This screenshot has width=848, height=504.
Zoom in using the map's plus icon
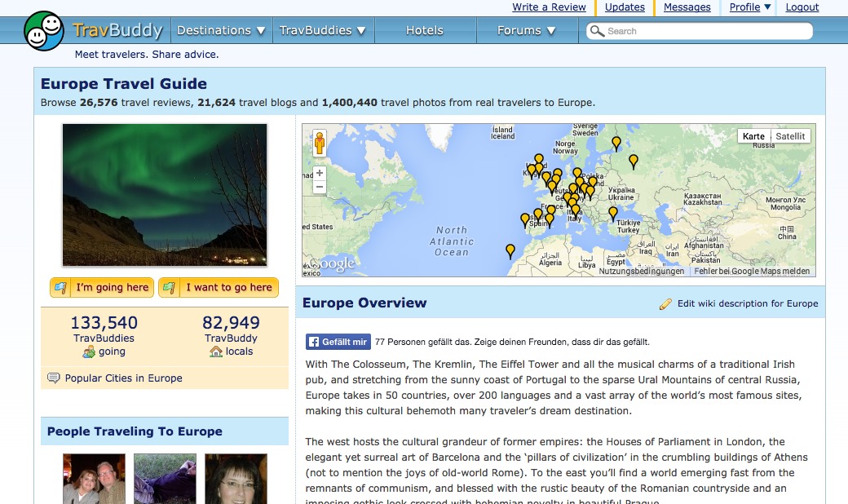320,172
